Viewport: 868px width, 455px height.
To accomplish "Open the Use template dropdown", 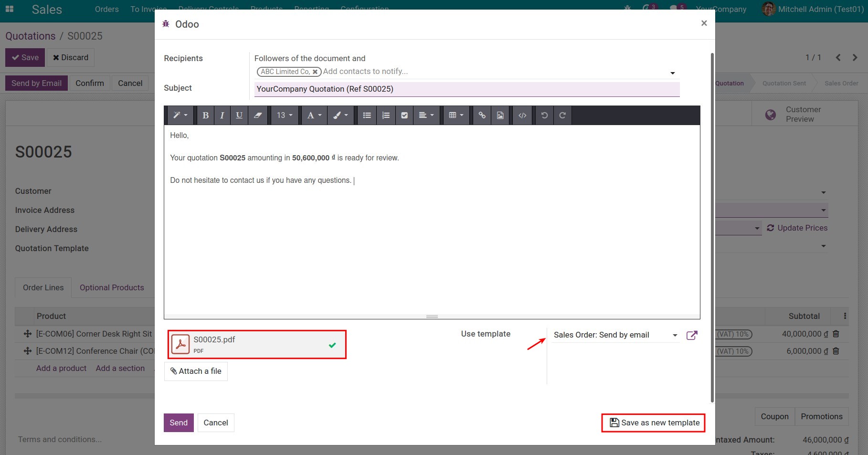I will click(615, 335).
